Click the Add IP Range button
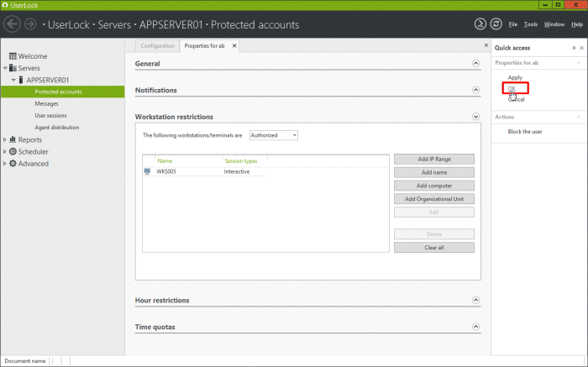 (x=433, y=159)
